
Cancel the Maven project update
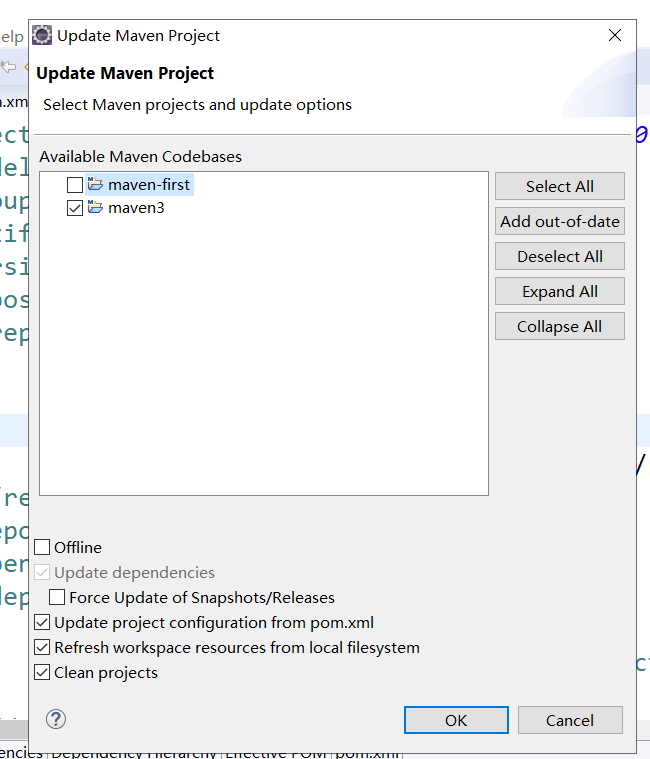pyautogui.click(x=570, y=720)
